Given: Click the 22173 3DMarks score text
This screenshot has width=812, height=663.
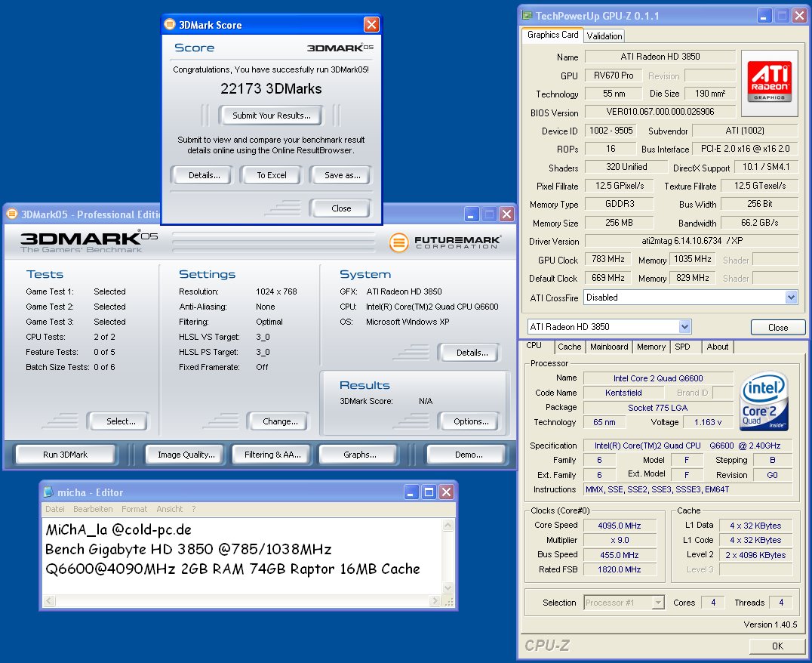Looking at the screenshot, I should (x=271, y=88).
